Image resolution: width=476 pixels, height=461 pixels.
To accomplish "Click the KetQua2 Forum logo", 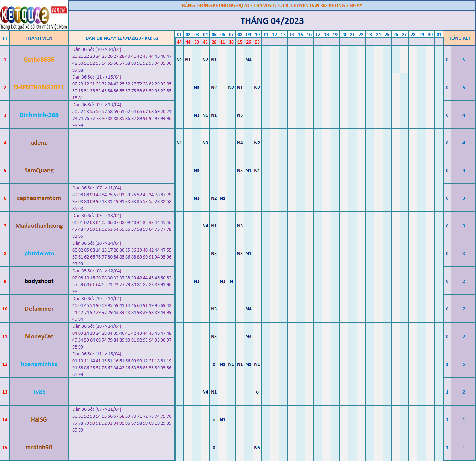I will (34, 16).
